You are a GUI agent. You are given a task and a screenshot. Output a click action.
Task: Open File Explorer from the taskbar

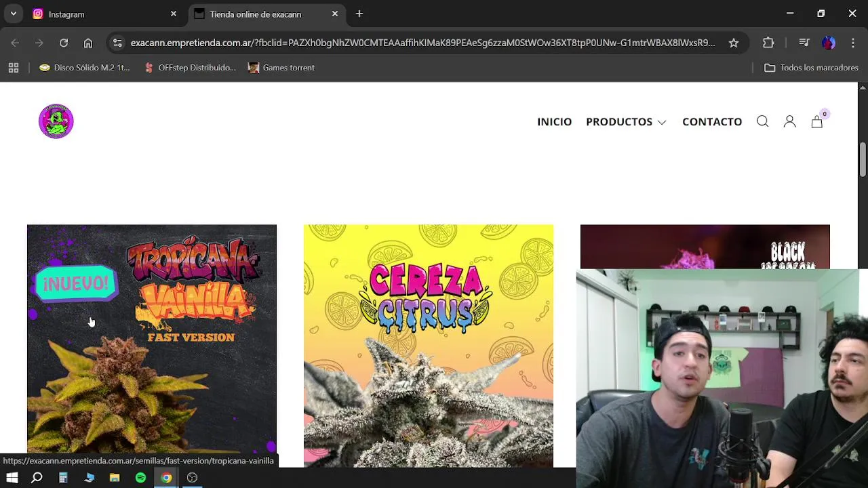[x=115, y=478]
